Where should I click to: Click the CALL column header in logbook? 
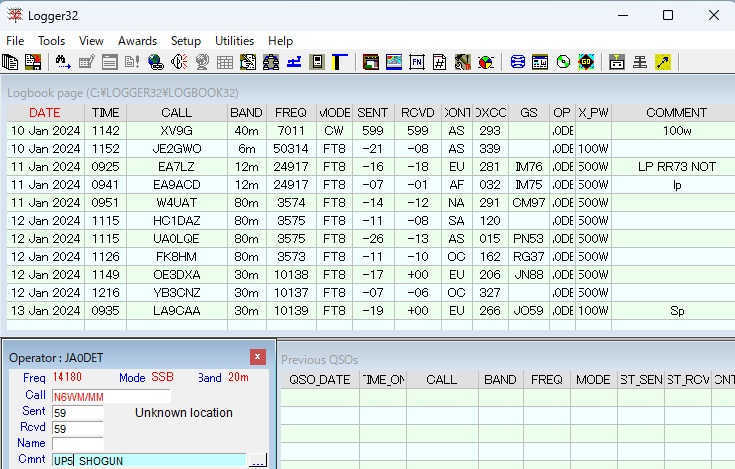[x=176, y=113]
